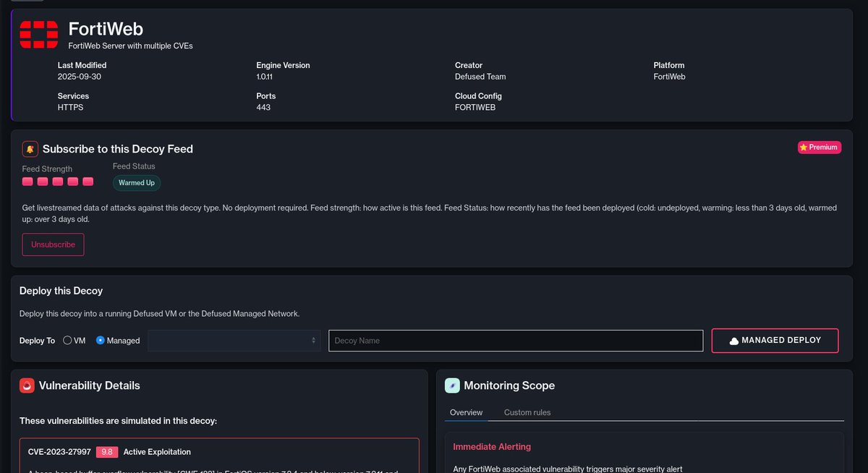Select the Managed radio option
868x473 pixels.
101,340
